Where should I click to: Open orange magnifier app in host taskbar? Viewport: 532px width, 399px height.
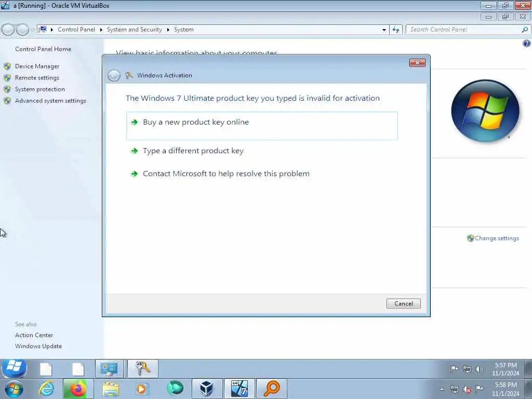[x=271, y=389]
